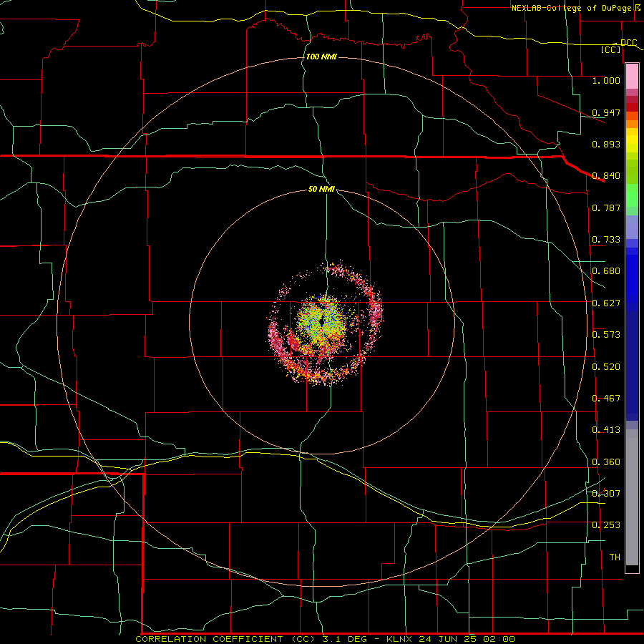Select the [CC] product label above the scale

pos(611,49)
